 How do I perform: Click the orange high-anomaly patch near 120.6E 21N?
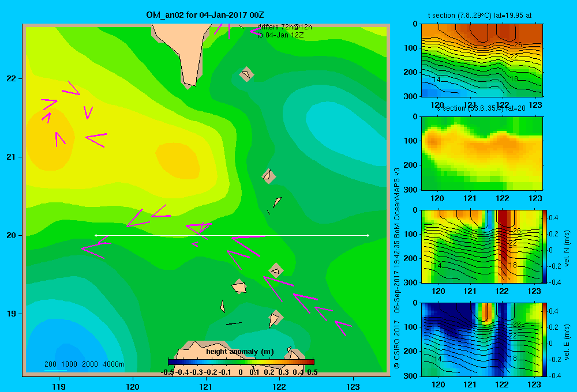click(x=178, y=162)
